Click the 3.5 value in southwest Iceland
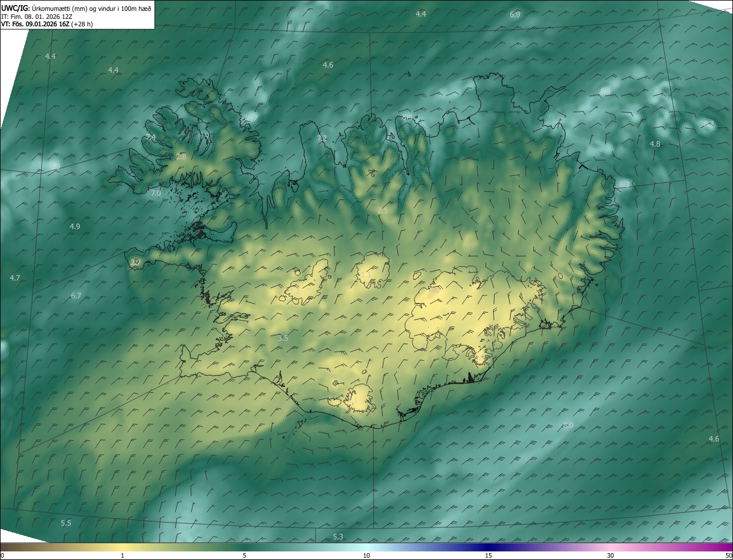The image size is (733, 560). [283, 338]
